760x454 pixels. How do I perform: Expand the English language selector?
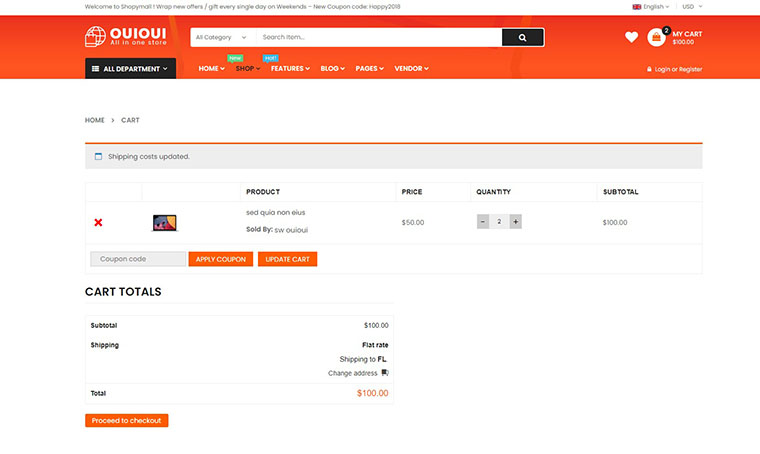pos(653,6)
